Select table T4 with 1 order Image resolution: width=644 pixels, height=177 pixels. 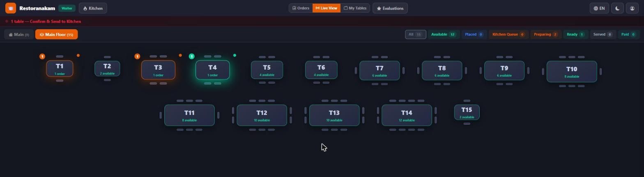point(212,70)
